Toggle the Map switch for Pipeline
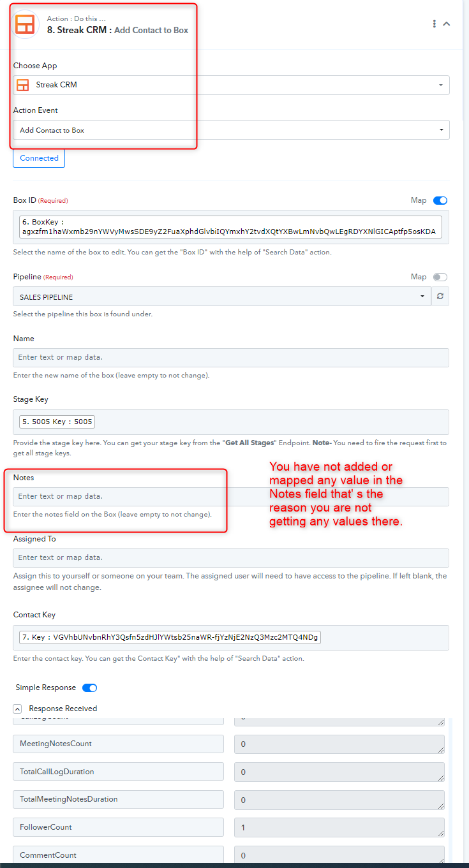The width and height of the screenshot is (469, 868). pos(440,277)
